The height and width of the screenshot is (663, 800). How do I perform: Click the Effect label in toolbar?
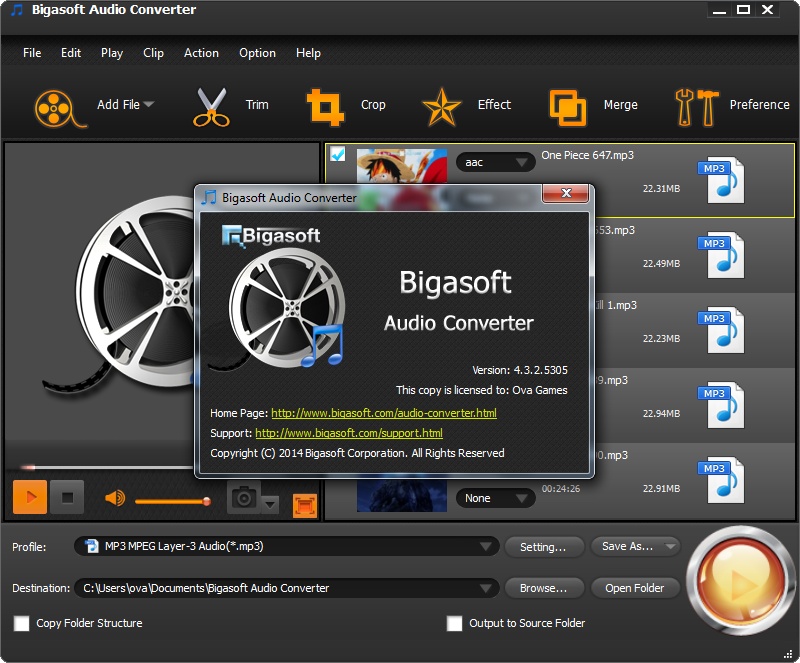pyautogui.click(x=494, y=105)
